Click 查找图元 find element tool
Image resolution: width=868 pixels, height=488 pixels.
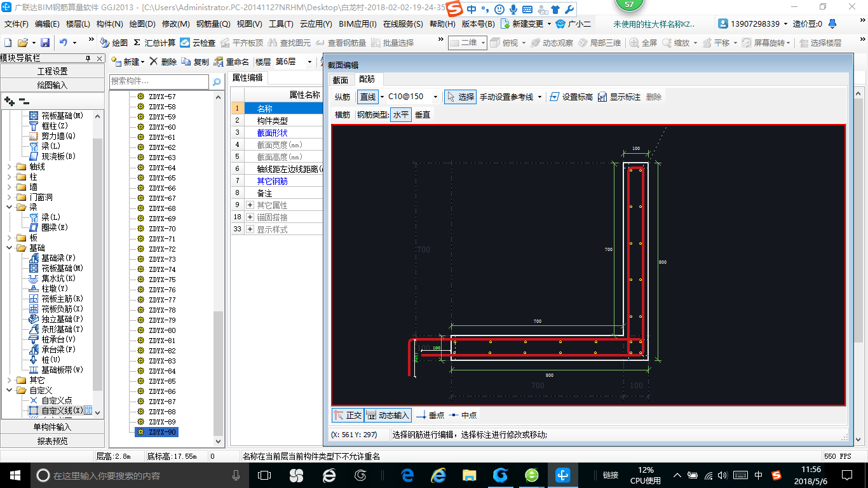pyautogui.click(x=289, y=43)
